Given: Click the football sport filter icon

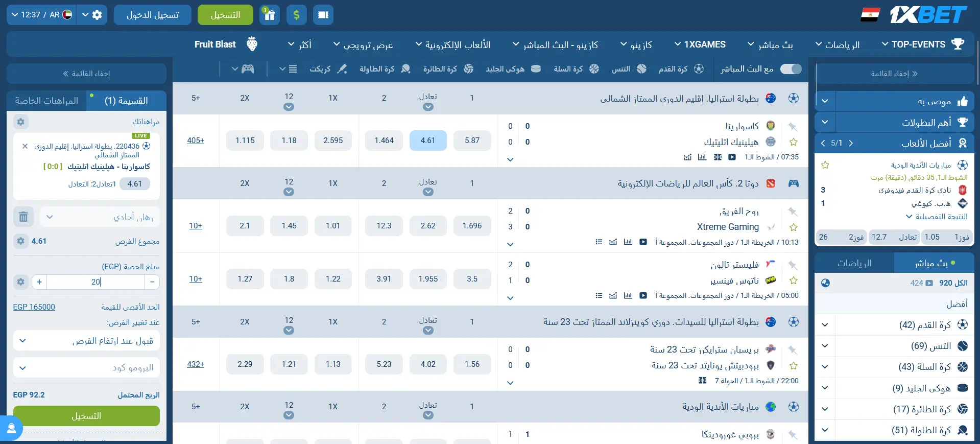Looking at the screenshot, I should [x=699, y=69].
